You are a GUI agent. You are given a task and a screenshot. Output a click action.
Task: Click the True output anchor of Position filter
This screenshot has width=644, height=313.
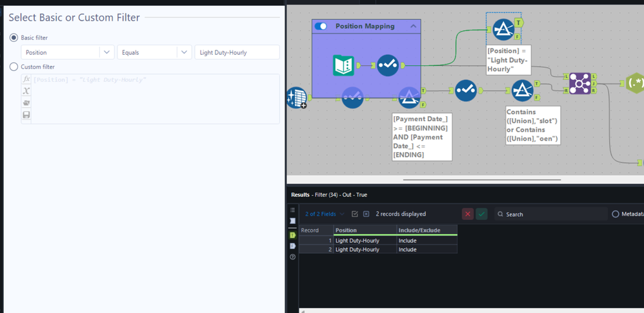[519, 23]
